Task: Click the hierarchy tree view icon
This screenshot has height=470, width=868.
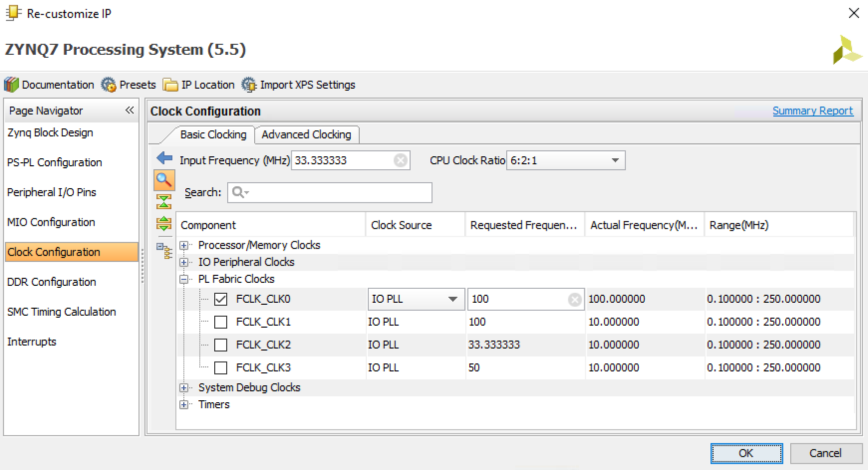Action: [164, 250]
